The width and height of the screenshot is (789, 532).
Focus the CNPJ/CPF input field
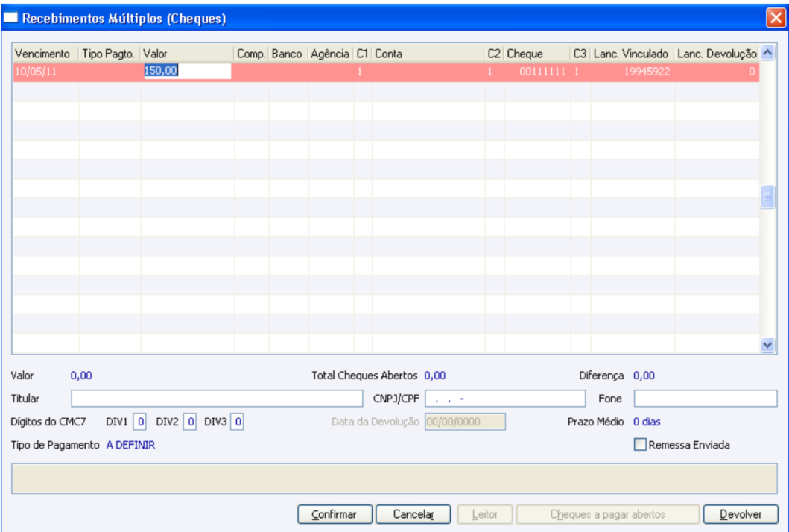(x=505, y=399)
